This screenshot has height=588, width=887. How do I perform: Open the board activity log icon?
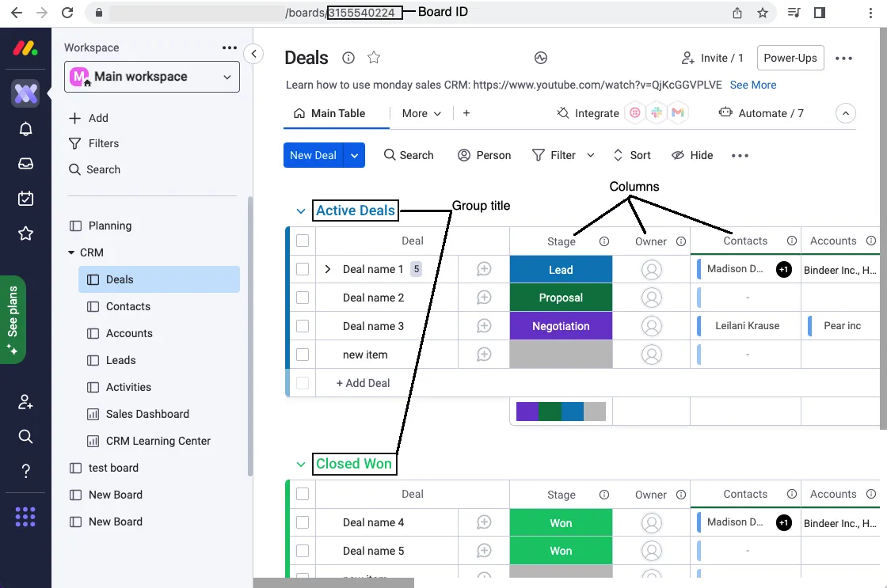coord(541,58)
